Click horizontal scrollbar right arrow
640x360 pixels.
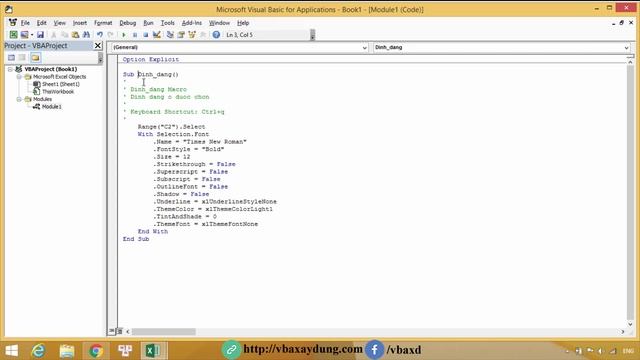coord(623,332)
